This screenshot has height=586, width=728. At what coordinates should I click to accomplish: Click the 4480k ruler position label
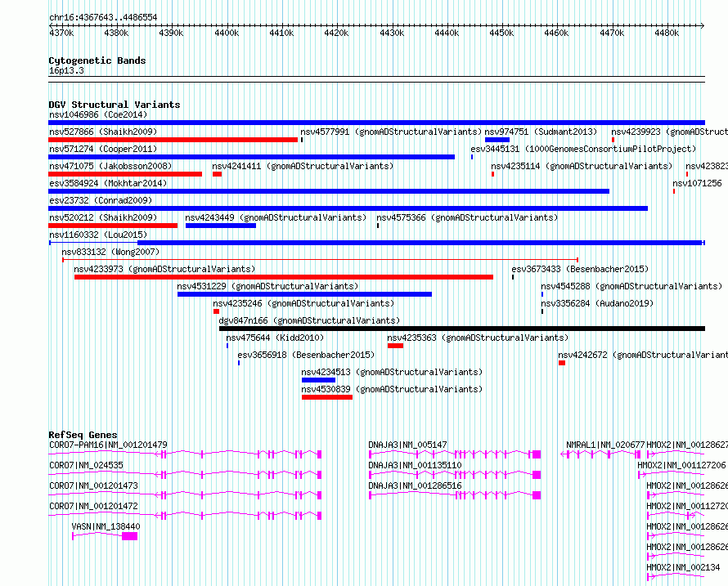[x=667, y=33]
